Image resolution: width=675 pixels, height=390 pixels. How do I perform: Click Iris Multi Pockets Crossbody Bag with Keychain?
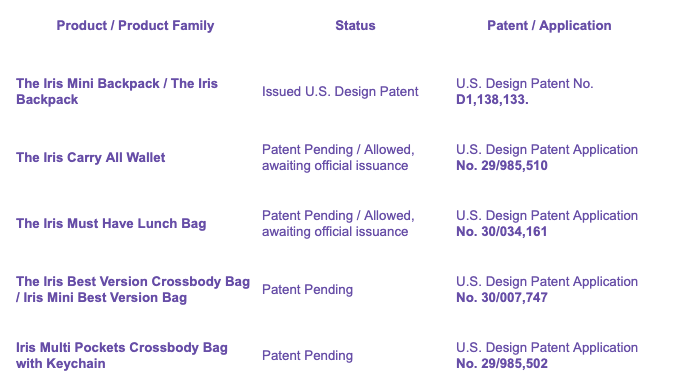[122, 355]
